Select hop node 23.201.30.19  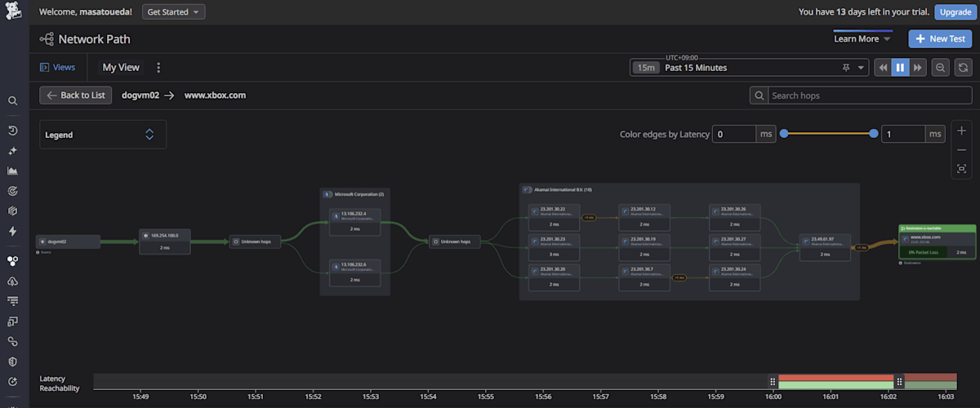644,246
